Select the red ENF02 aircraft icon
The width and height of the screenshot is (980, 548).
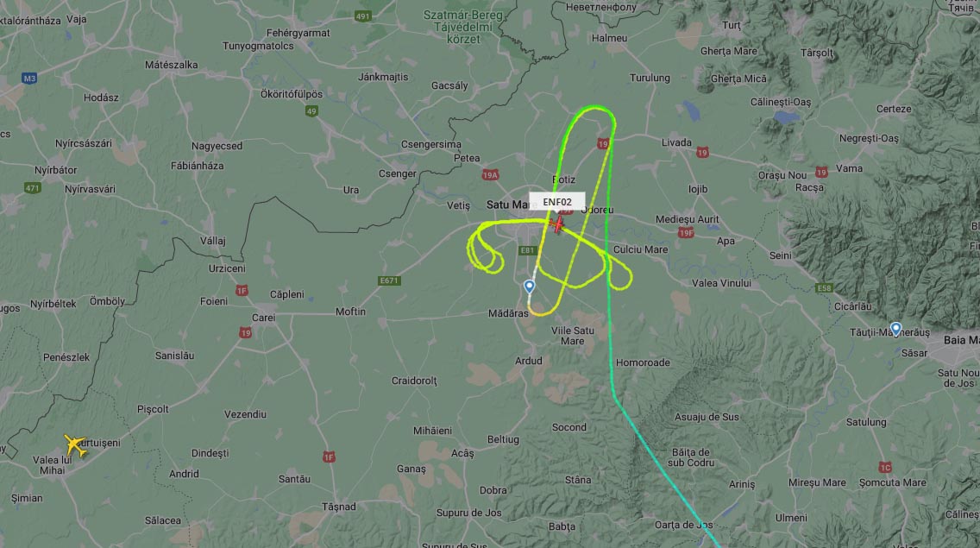coord(557,224)
